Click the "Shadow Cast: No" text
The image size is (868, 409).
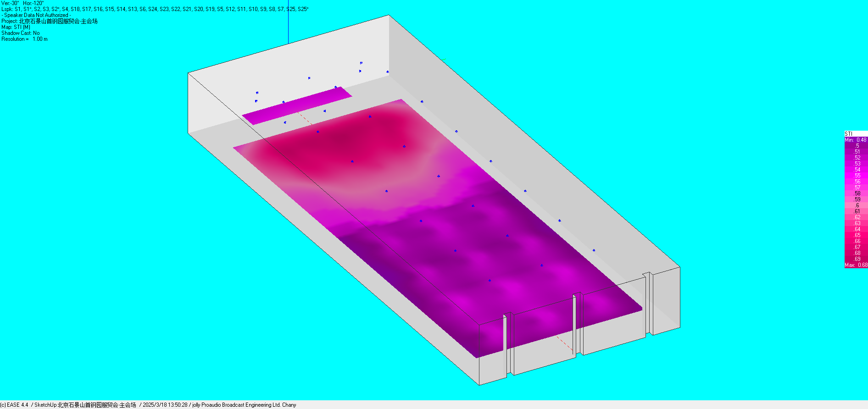(21, 33)
